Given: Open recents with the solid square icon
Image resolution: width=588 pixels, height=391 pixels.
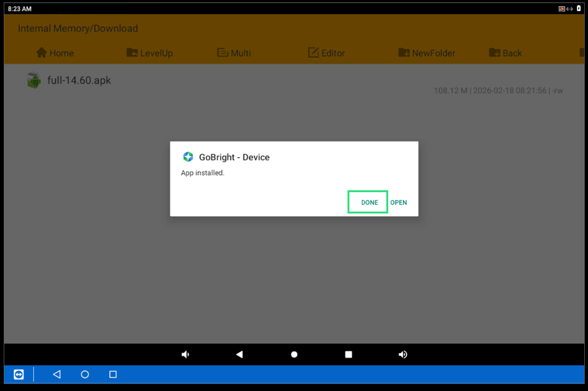Looking at the screenshot, I should (x=348, y=355).
